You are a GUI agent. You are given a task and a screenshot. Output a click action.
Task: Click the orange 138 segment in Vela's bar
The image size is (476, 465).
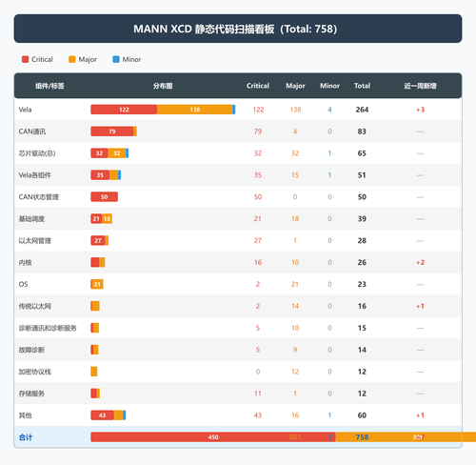195,110
